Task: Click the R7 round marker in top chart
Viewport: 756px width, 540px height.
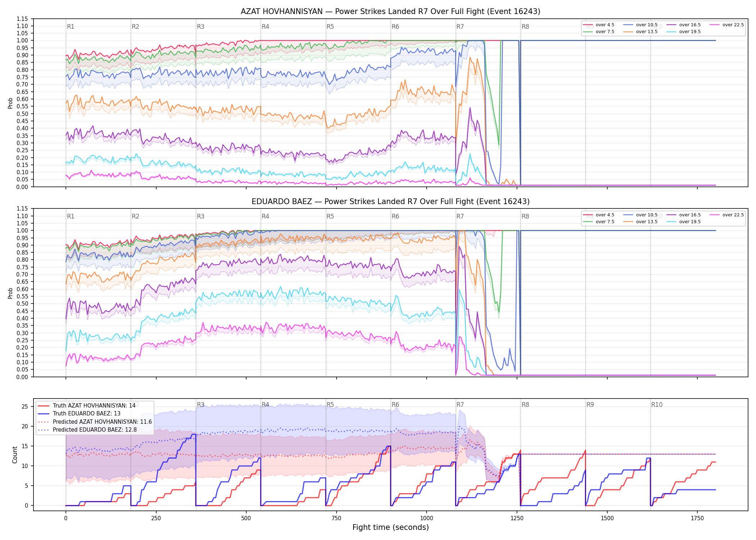Action: point(460,27)
